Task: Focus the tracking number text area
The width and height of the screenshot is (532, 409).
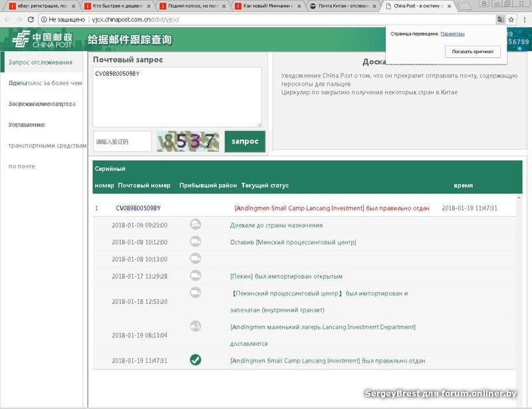Action: [x=177, y=96]
